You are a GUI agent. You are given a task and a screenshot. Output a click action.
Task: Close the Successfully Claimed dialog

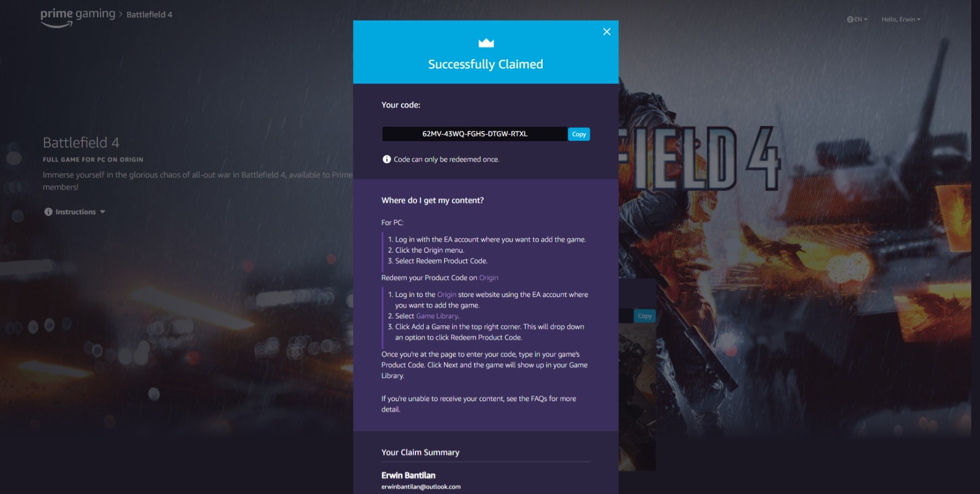pos(607,32)
